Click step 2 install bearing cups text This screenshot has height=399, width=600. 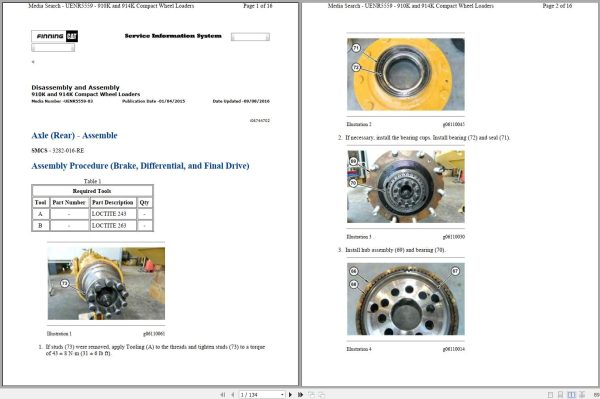pos(428,137)
